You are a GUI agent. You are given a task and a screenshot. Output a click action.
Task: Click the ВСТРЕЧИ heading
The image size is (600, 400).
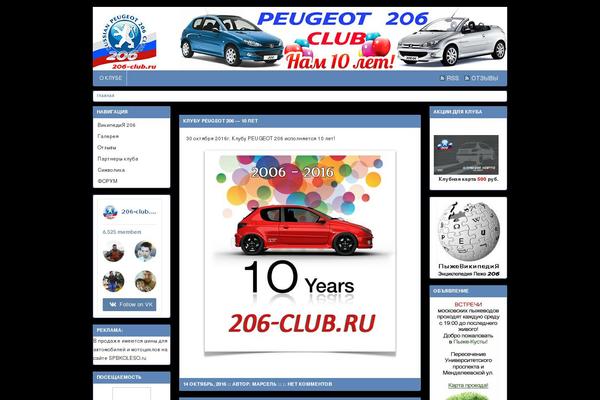pos(468,305)
